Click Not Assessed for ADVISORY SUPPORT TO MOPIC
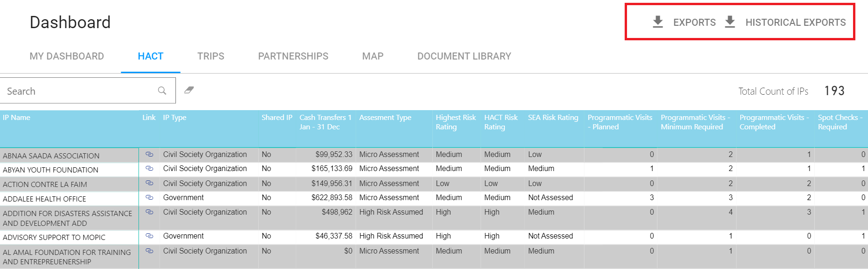The width and height of the screenshot is (868, 269). (550, 236)
